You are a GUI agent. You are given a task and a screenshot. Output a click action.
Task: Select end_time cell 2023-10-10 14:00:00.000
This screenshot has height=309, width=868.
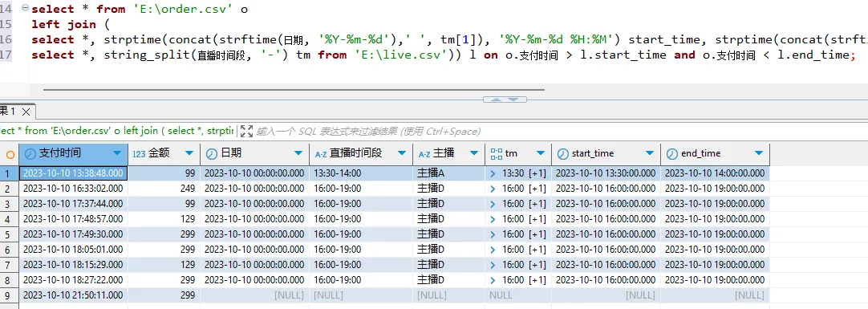point(716,174)
